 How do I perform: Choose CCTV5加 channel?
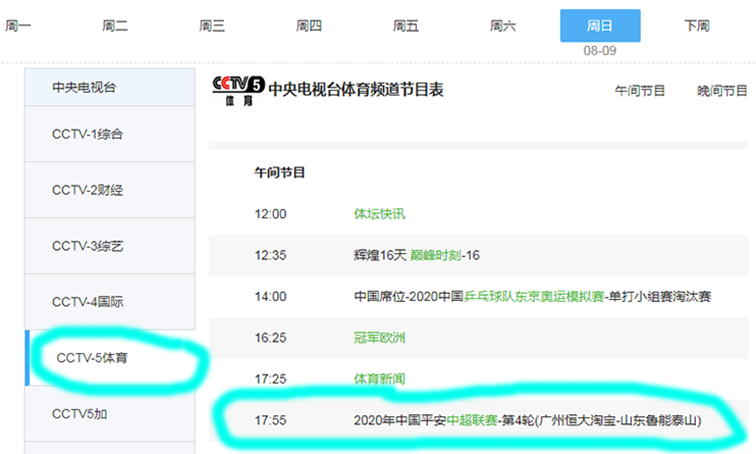point(110,414)
